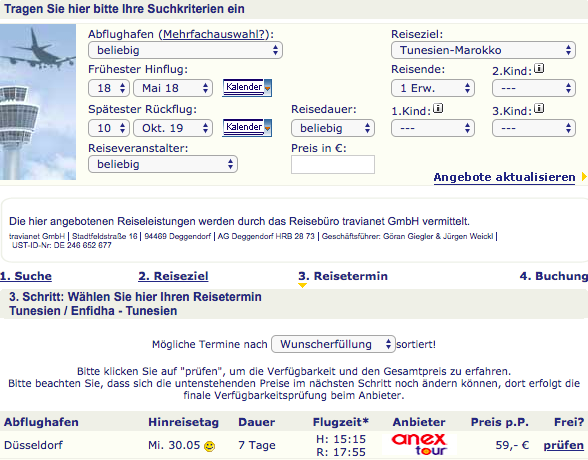
Task: Click the info icon beside 1.Kind
Action: click(x=438, y=108)
